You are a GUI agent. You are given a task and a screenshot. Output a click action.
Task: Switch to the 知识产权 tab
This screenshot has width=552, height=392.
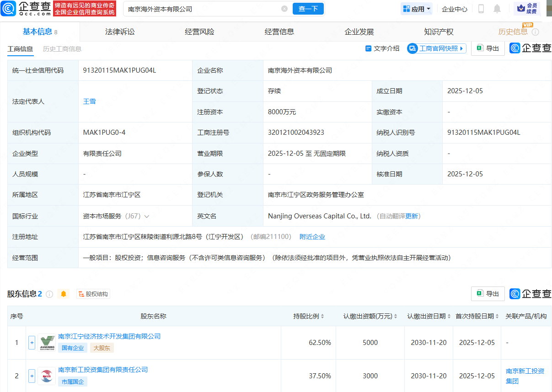(439, 32)
